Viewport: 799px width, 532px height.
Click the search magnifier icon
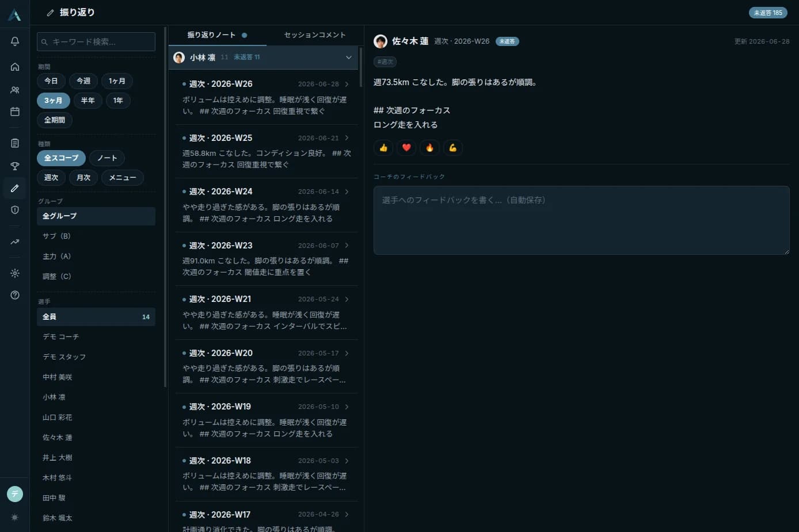point(44,42)
